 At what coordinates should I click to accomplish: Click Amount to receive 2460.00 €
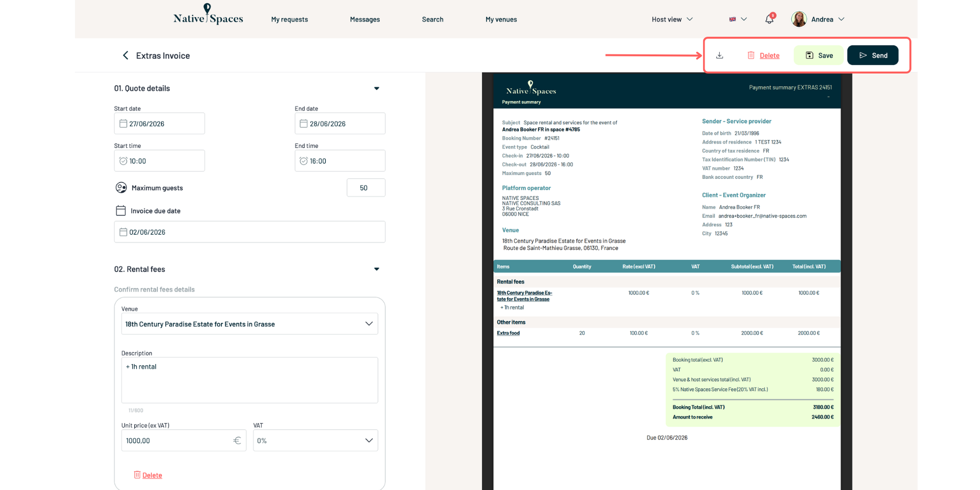(x=823, y=417)
